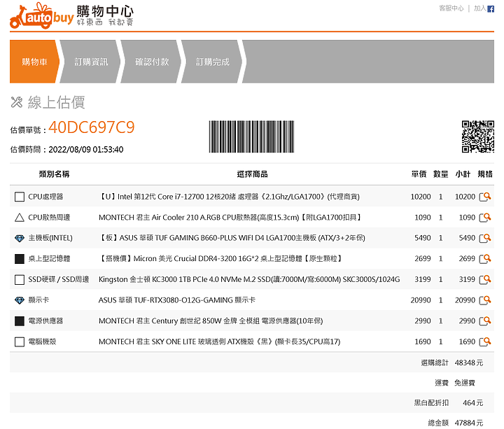
Task: View spec for ASUS TUF B660-PLUS row
Action: [x=484, y=238]
